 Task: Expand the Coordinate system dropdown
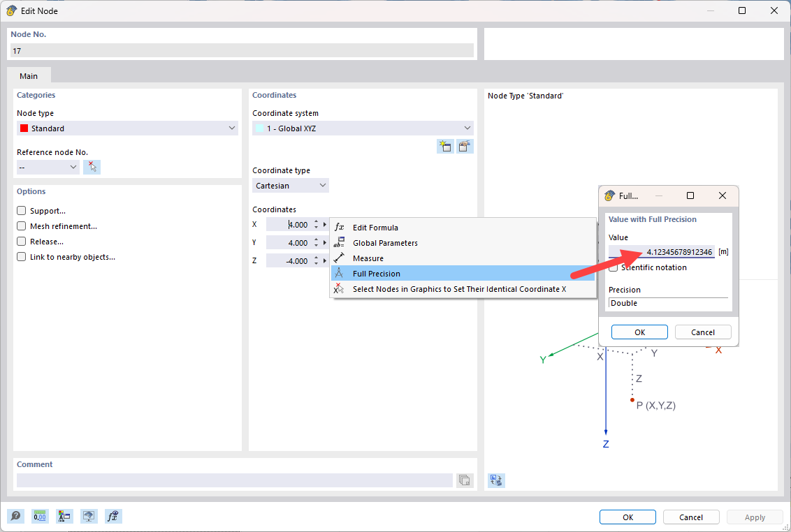click(x=363, y=128)
